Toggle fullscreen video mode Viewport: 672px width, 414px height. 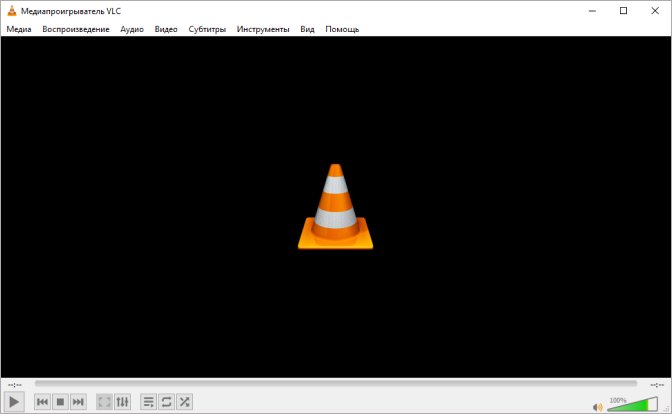point(104,402)
